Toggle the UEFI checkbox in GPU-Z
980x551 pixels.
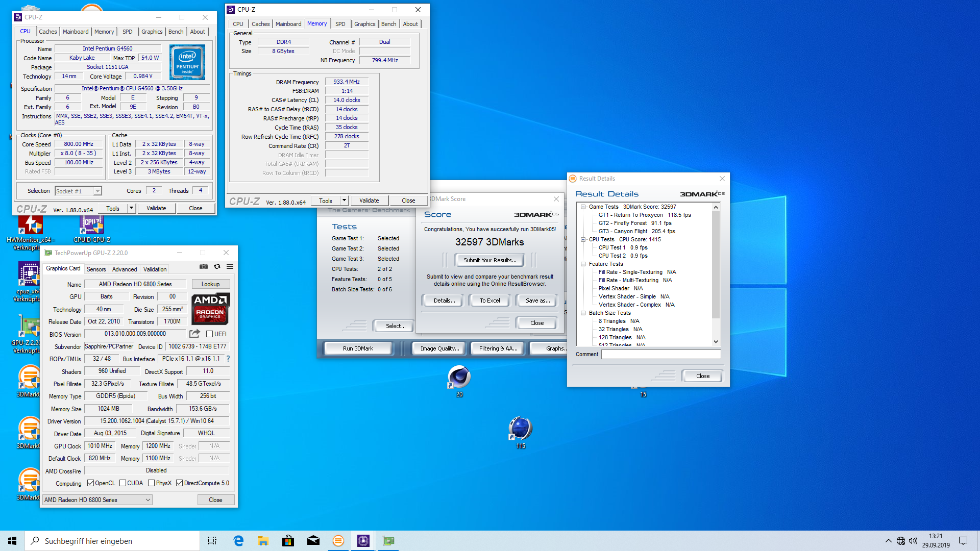click(x=209, y=334)
